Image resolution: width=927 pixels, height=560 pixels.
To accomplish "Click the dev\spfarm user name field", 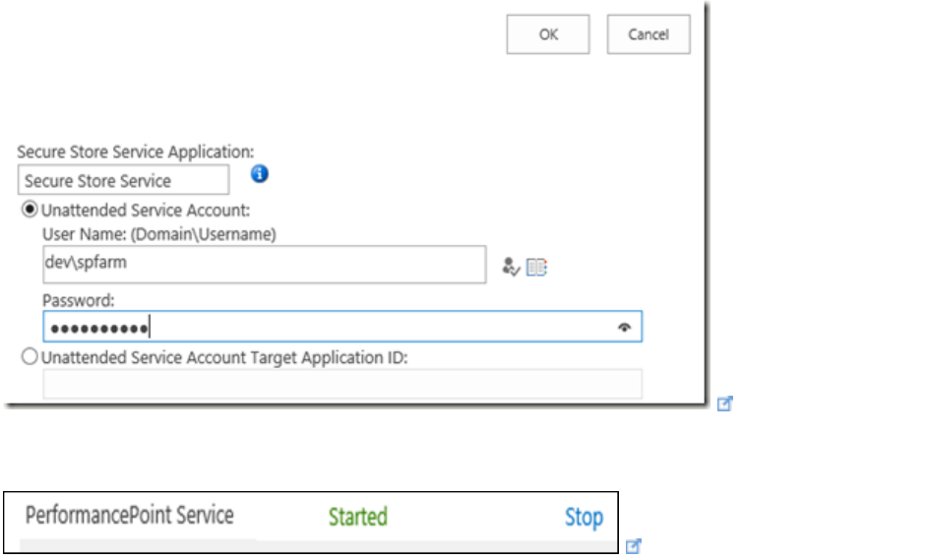I will pos(264,264).
